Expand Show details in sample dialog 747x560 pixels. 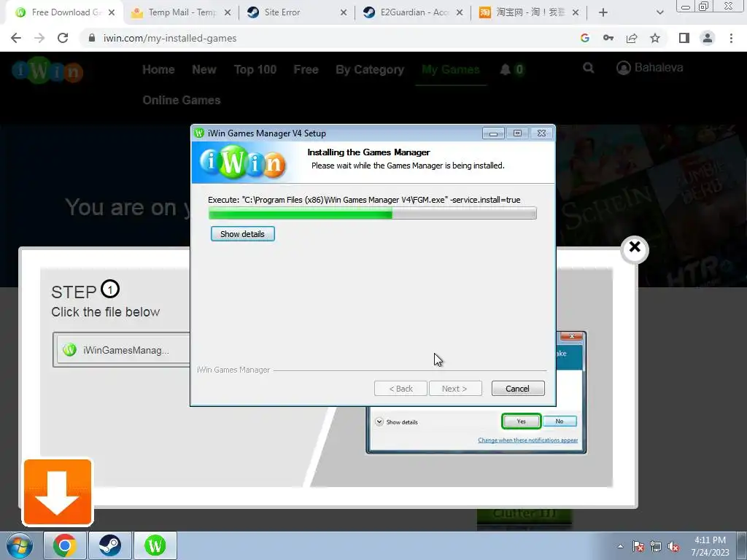396,422
